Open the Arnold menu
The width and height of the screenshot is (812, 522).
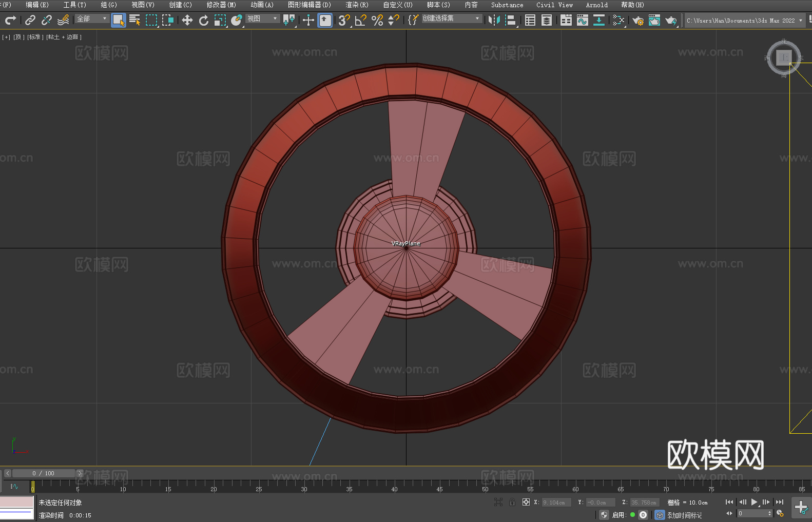click(596, 5)
